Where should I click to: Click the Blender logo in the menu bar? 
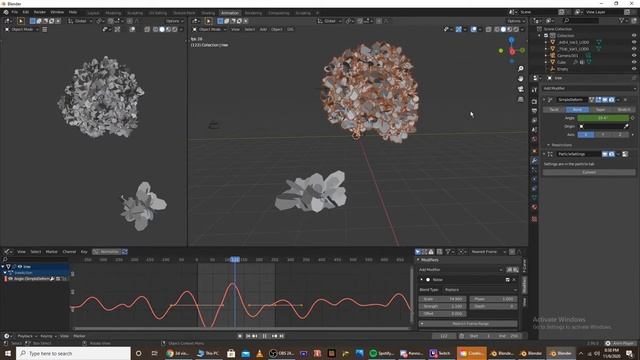[x=6, y=12]
